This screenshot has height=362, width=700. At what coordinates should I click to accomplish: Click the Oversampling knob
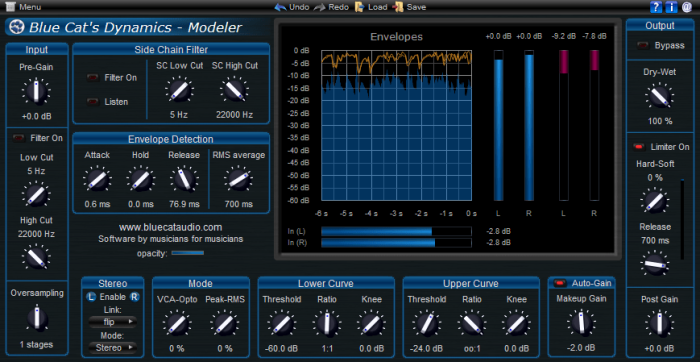[x=37, y=318]
